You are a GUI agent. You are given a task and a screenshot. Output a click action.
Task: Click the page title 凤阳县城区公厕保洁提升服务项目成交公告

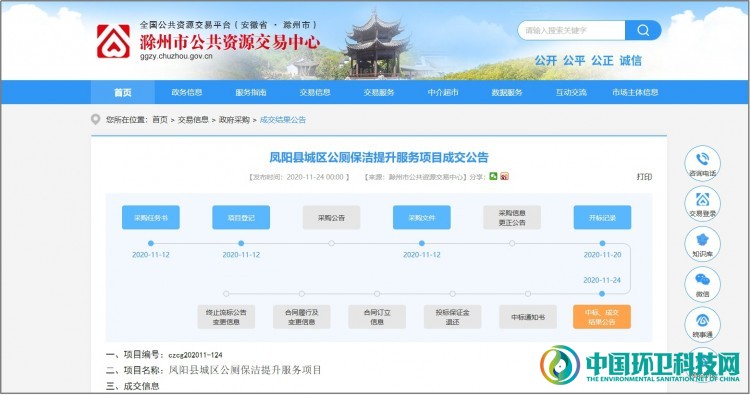[379, 157]
